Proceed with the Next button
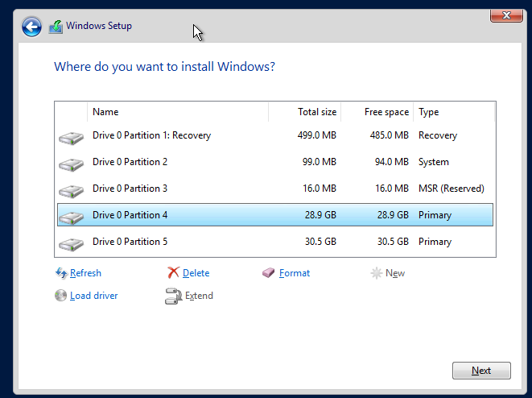Screen dimensions: 532x398 [x=481, y=371]
